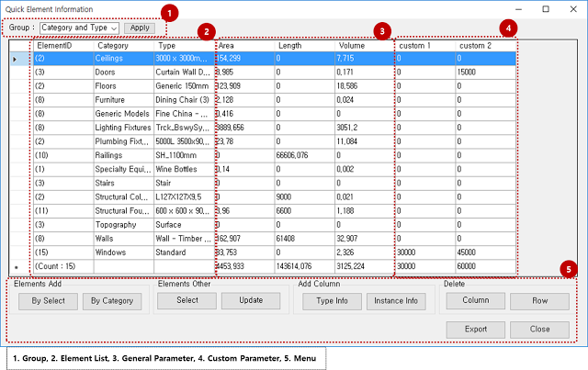Click the 143614,076 total length cell

point(304,266)
